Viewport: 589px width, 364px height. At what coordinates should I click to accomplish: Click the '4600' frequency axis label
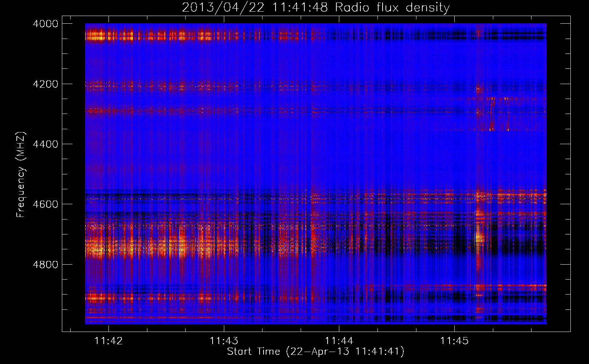46,204
